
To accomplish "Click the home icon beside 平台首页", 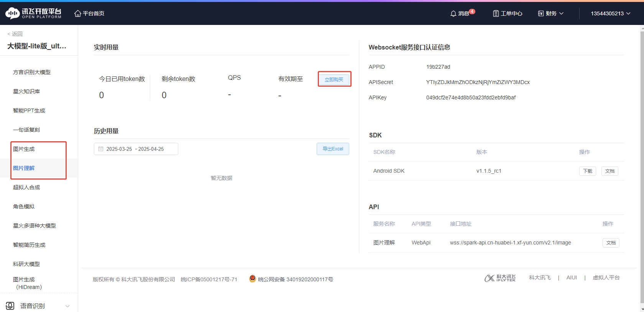I will pos(77,13).
